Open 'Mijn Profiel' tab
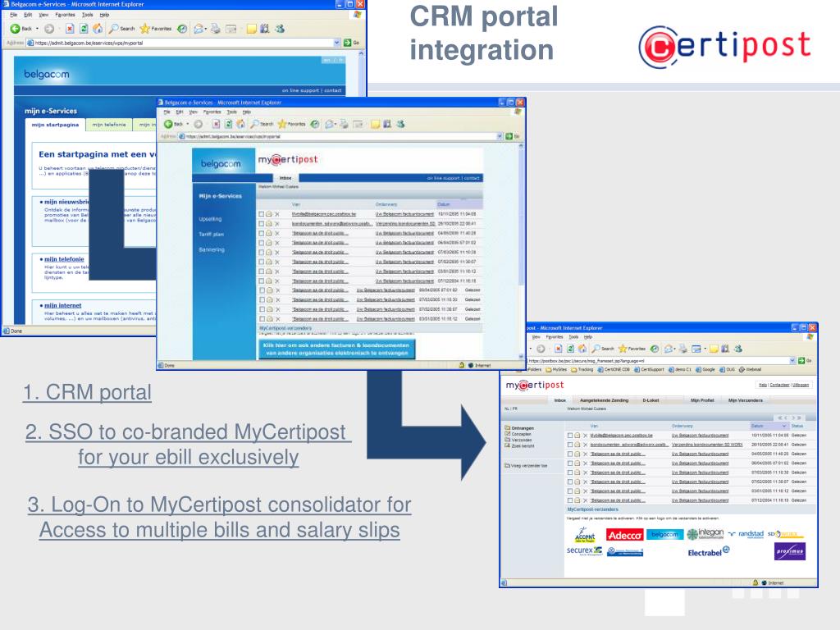The height and width of the screenshot is (630, 840). (x=702, y=400)
